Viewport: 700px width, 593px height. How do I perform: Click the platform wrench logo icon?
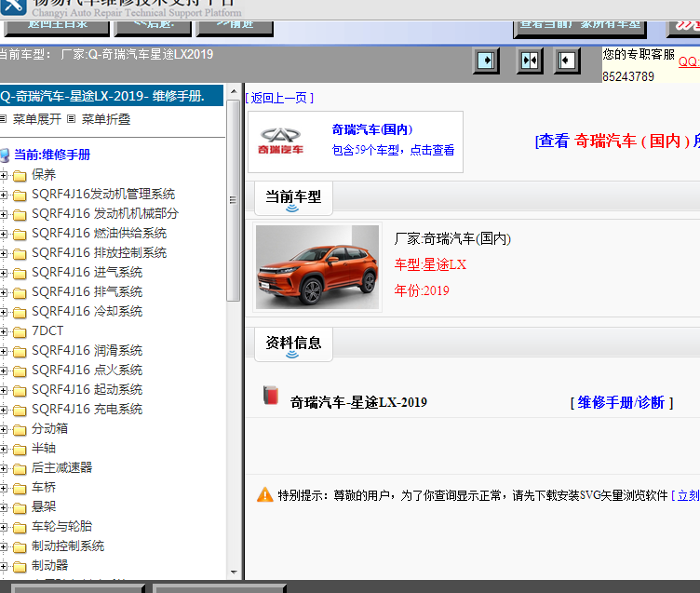(x=14, y=7)
